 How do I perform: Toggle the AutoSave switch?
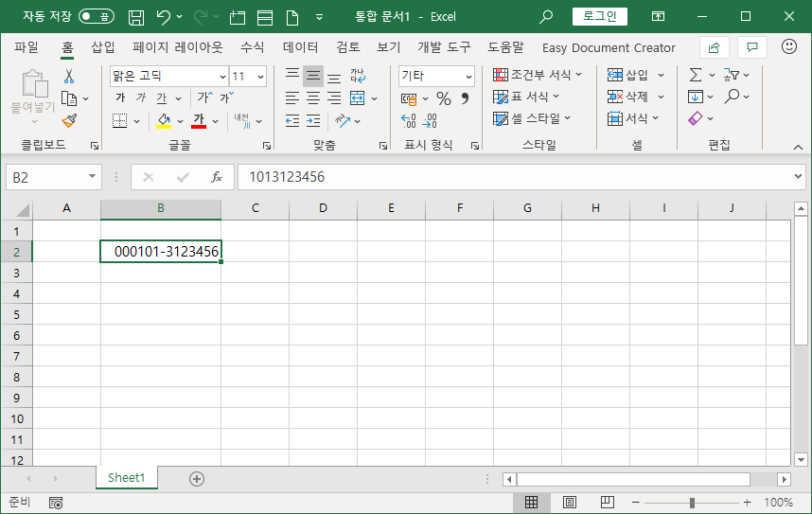[97, 17]
